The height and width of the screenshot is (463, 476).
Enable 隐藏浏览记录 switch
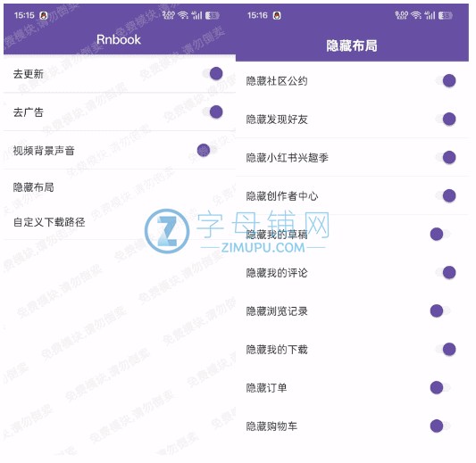[440, 310]
